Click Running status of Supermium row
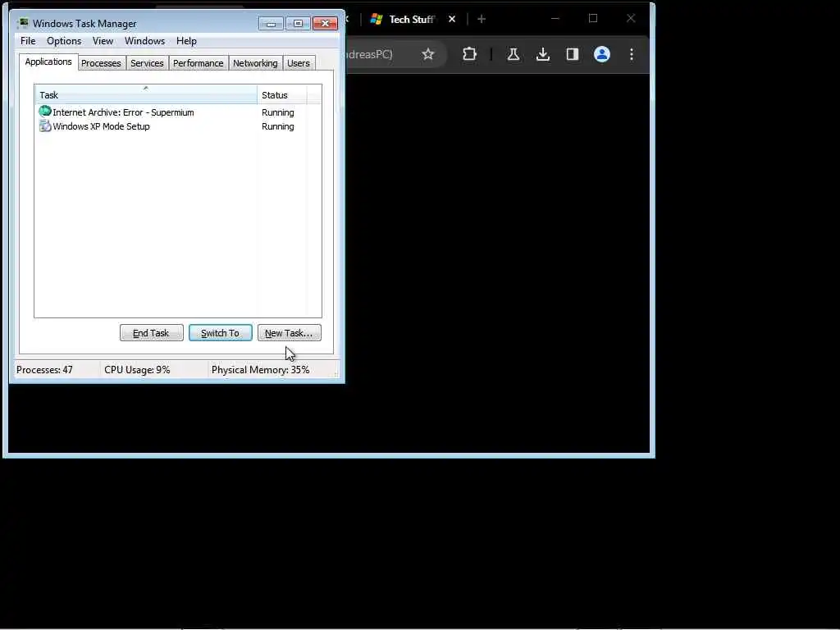The width and height of the screenshot is (840, 630). click(x=277, y=112)
